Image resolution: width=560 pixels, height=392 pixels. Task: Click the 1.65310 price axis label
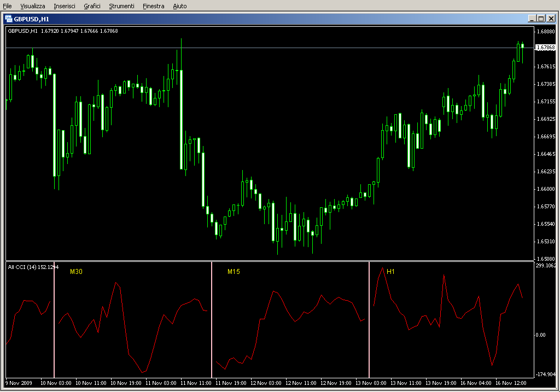546,241
